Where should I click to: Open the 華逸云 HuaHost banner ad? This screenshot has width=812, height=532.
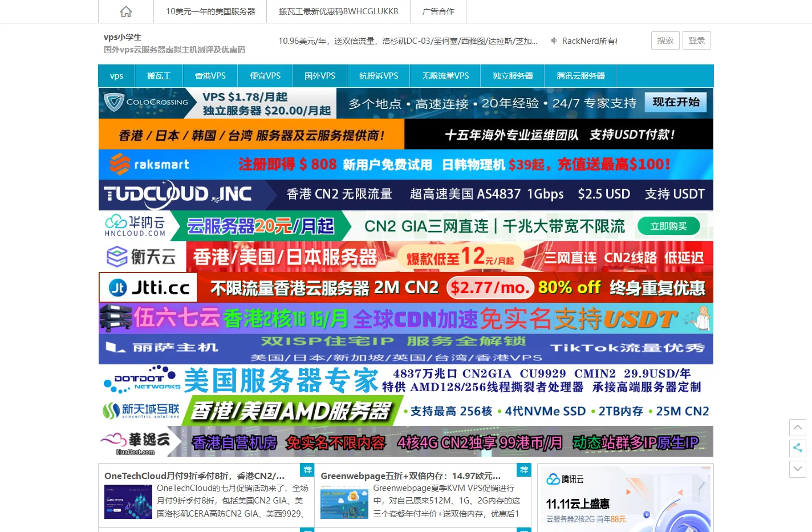406,441
